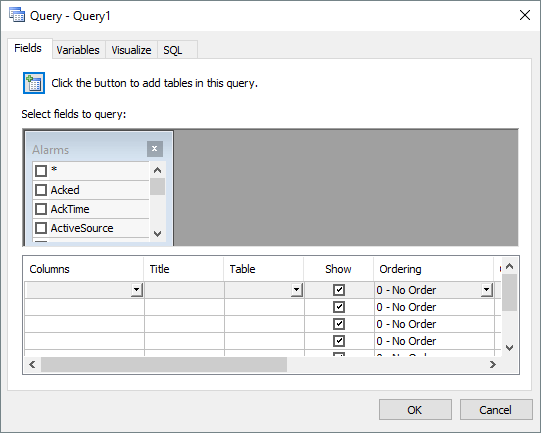Close the Query1 dialog window
Screen dimensions: 541x433
[525, 15]
